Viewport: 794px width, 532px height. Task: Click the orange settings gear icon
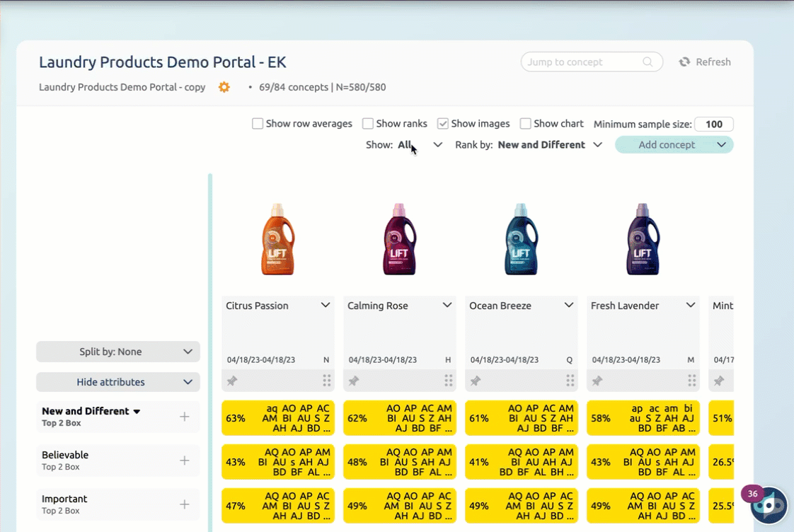click(224, 87)
